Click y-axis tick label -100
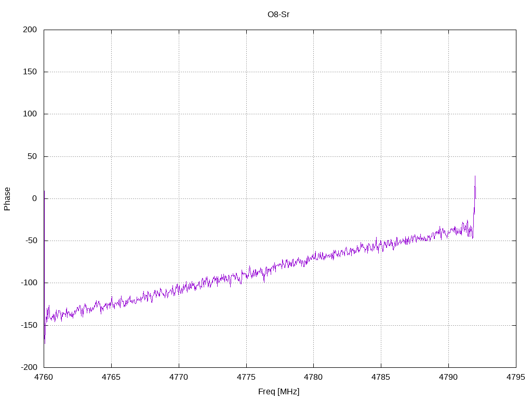The height and width of the screenshot is (399, 532). [29, 283]
